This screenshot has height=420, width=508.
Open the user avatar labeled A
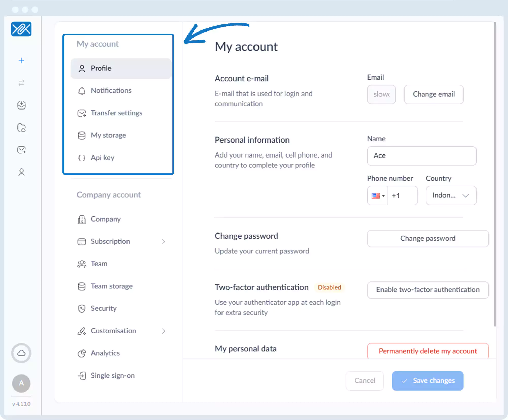pos(21,383)
